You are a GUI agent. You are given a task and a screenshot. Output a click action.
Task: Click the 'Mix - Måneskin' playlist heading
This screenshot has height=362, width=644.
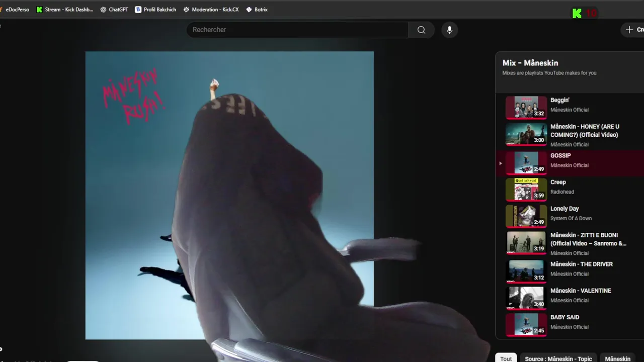click(x=530, y=63)
